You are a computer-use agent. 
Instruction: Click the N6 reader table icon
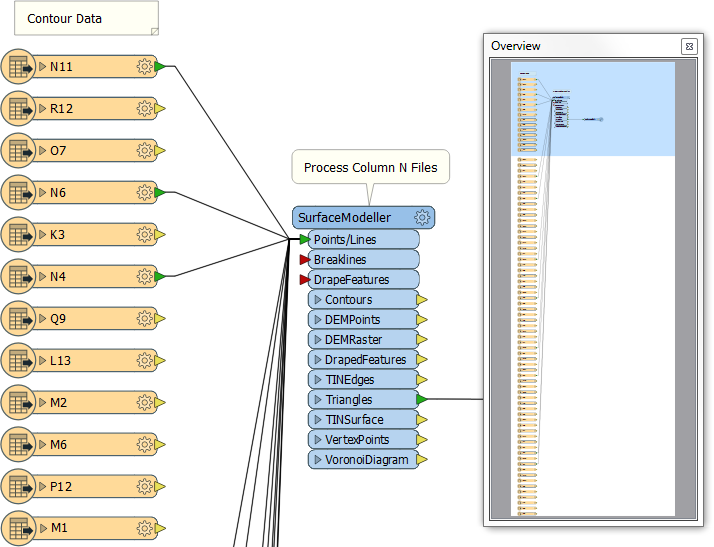click(x=18, y=193)
